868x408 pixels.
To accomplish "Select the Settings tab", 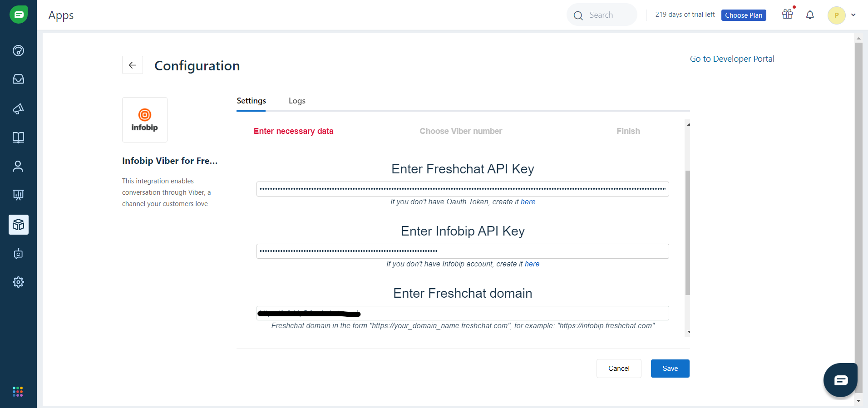I will (251, 101).
